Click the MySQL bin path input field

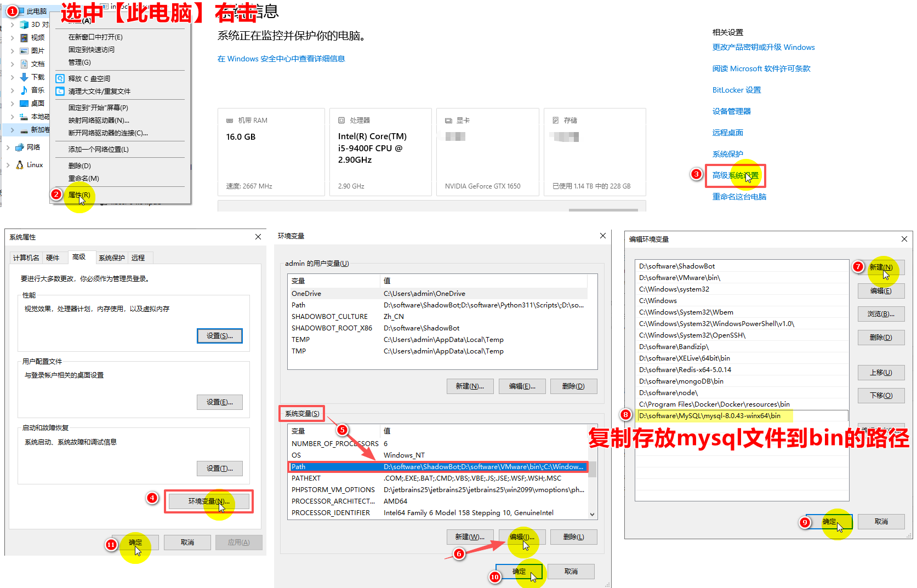click(742, 416)
